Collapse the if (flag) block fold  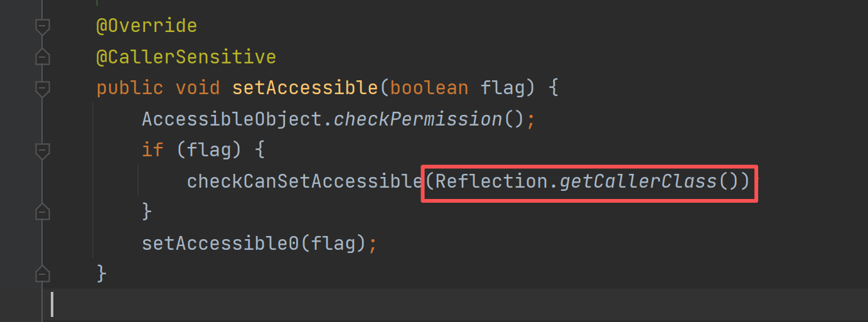tap(42, 150)
